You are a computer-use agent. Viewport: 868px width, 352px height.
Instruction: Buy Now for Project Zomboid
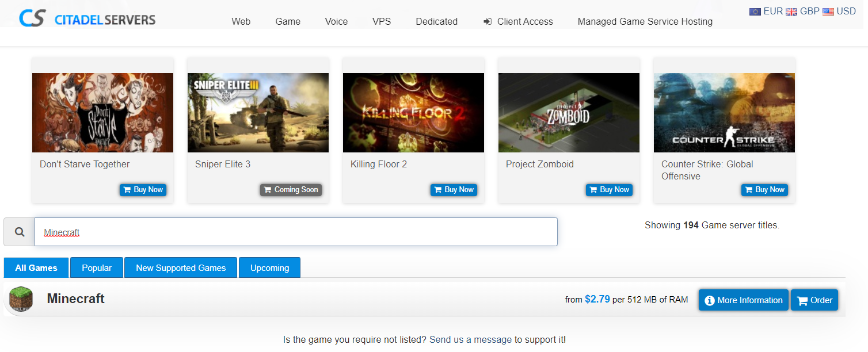609,190
